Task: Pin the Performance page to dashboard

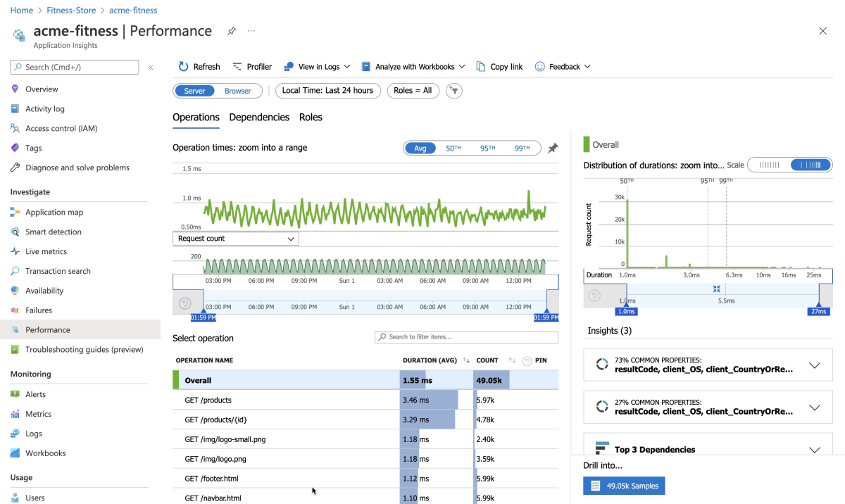Action: coord(231,31)
